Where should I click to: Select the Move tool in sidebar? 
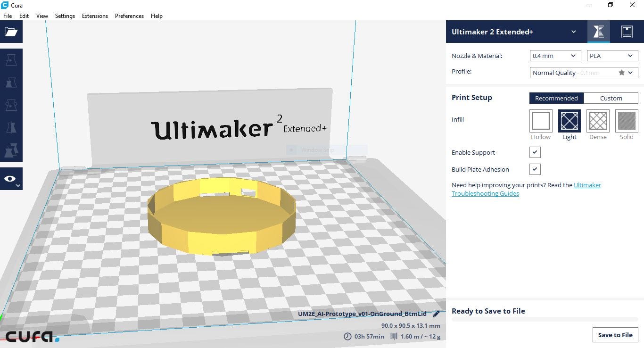pos(11,60)
